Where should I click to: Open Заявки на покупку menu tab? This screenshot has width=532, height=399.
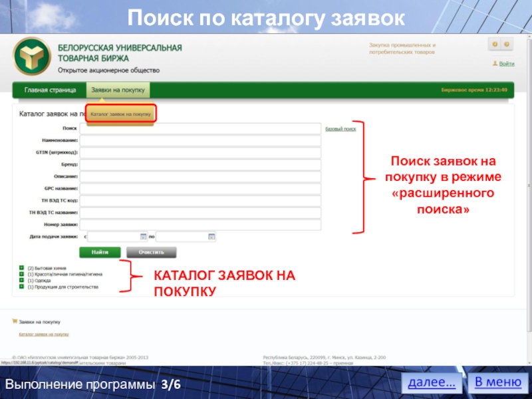click(x=118, y=90)
